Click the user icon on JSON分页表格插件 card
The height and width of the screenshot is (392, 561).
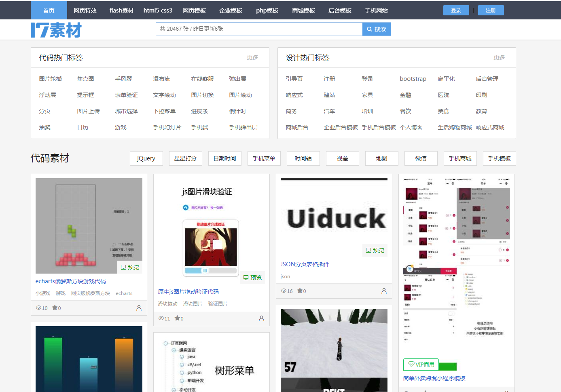point(384,291)
